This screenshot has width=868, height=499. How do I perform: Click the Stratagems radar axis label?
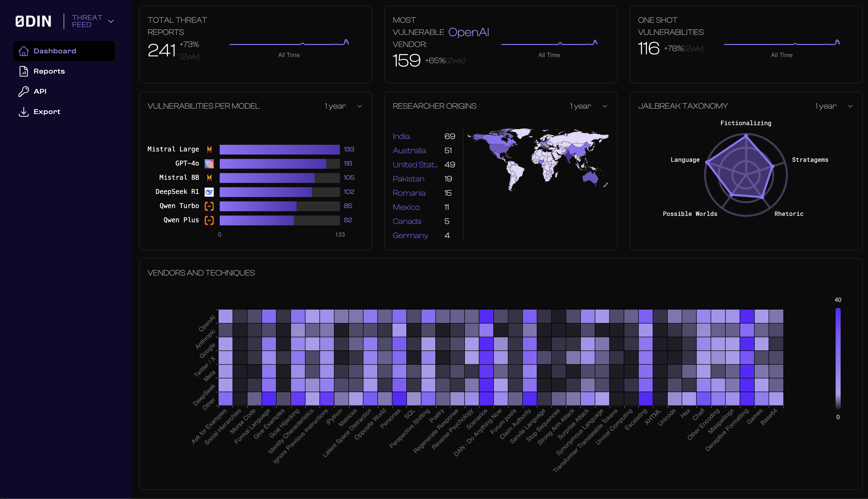(810, 160)
